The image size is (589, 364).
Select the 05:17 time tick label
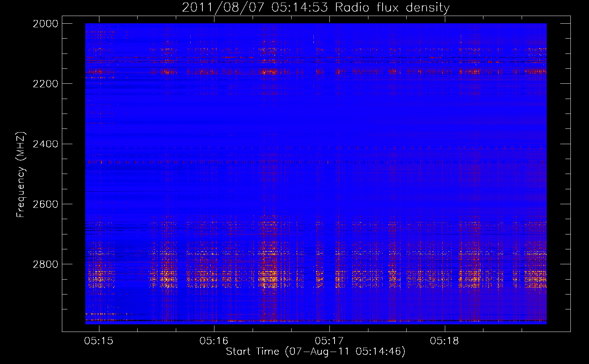click(329, 341)
